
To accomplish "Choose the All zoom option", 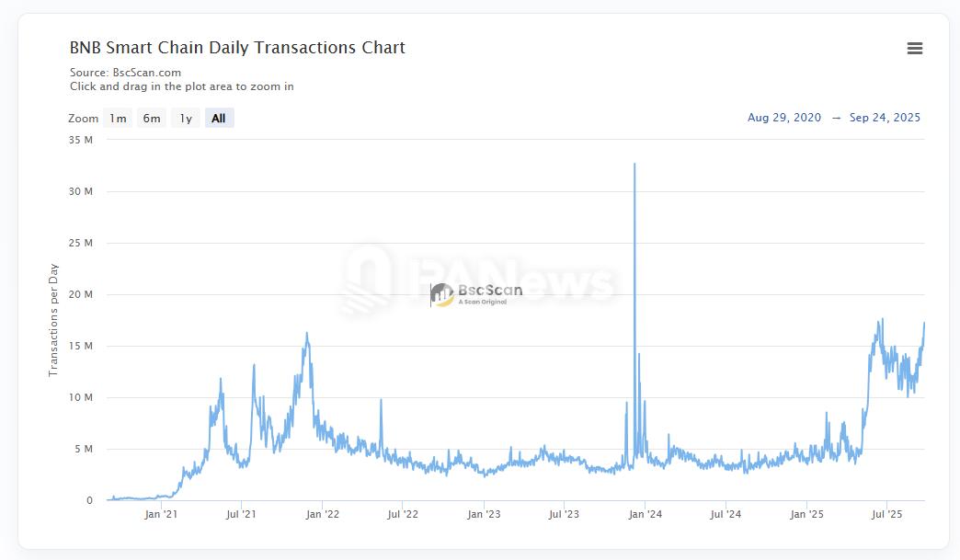I will [219, 118].
